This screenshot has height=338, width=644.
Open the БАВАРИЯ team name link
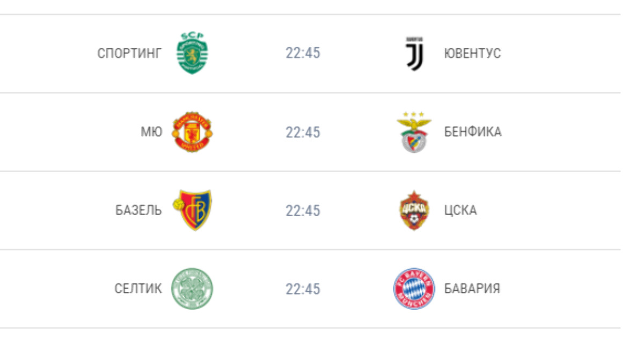point(472,289)
